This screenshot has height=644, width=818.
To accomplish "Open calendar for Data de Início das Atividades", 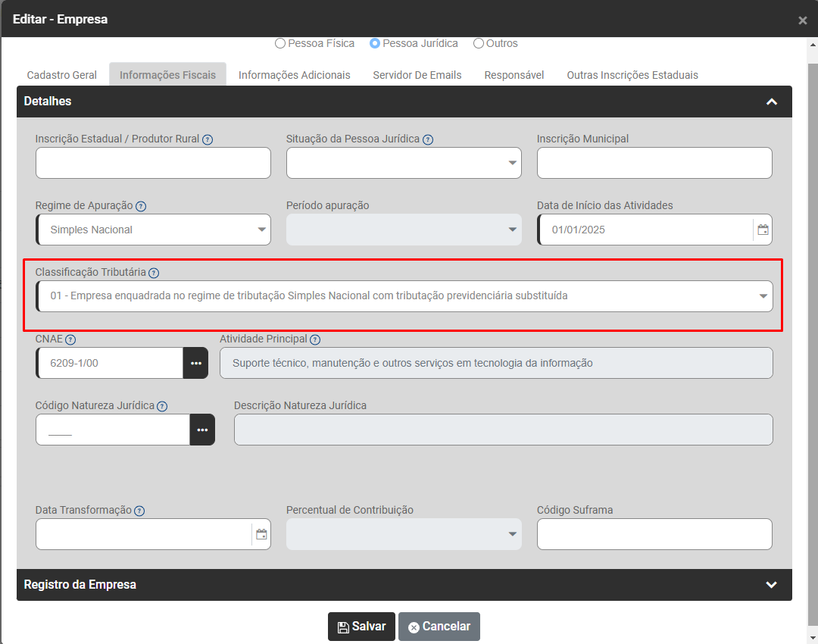I will coord(763,230).
